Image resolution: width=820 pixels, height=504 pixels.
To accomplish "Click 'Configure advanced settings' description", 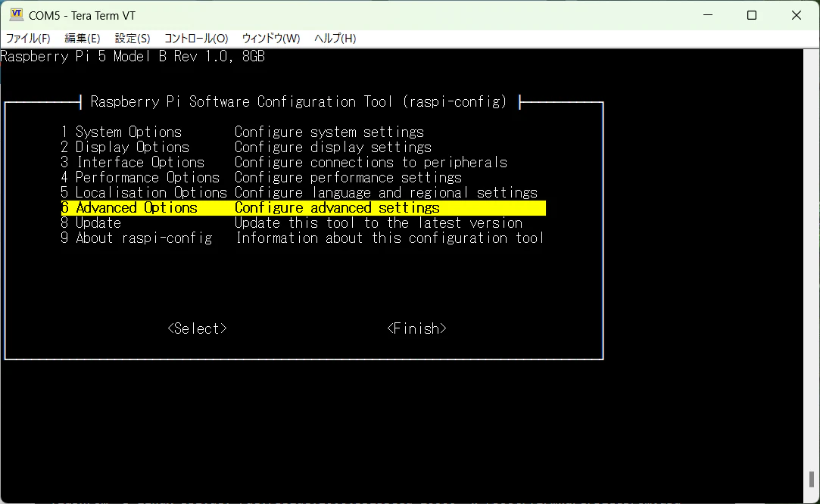I will pos(337,207).
